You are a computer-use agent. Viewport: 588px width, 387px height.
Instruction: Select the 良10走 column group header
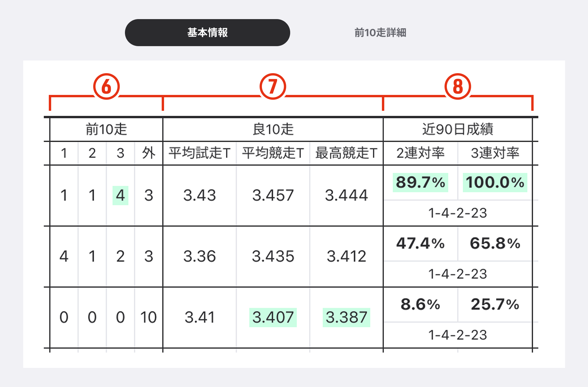coord(273,129)
